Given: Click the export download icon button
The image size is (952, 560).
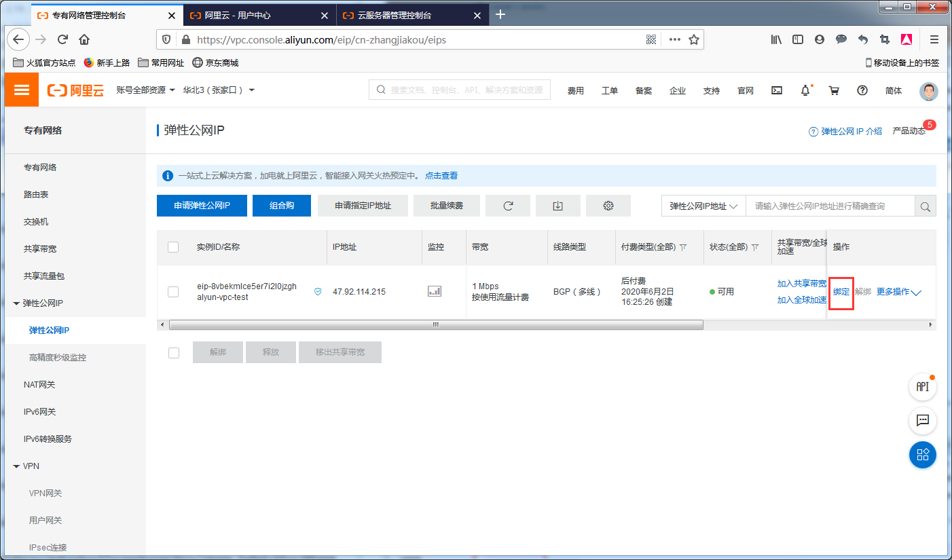Looking at the screenshot, I should point(557,206).
